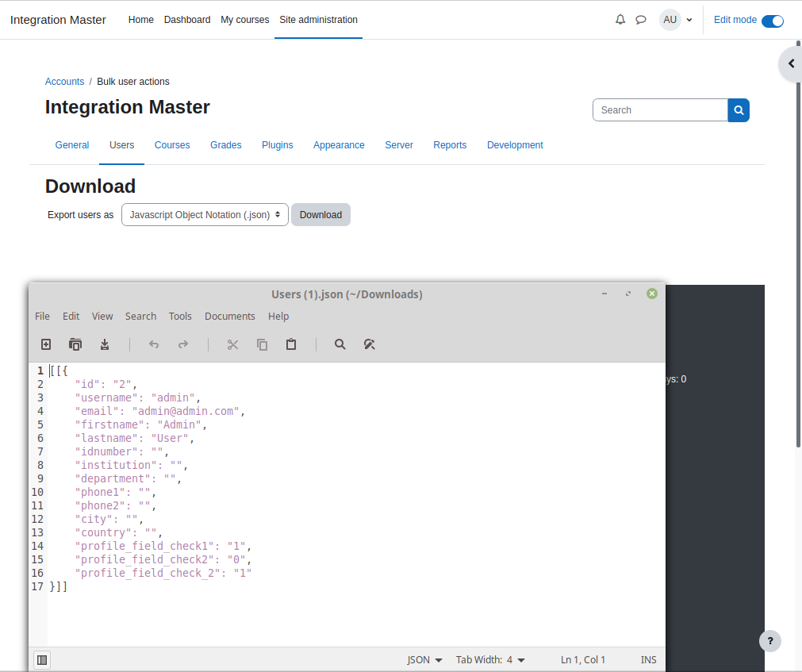Open the Tools menu in editor

pyautogui.click(x=180, y=317)
